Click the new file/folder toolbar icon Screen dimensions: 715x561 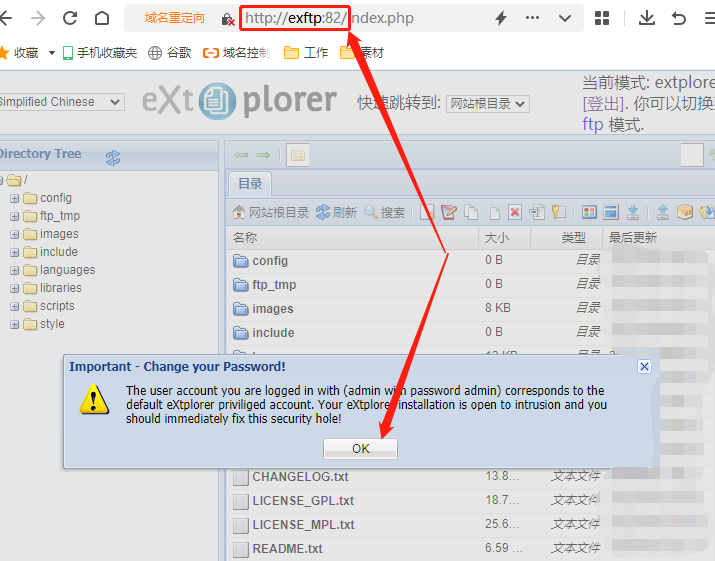point(427,212)
